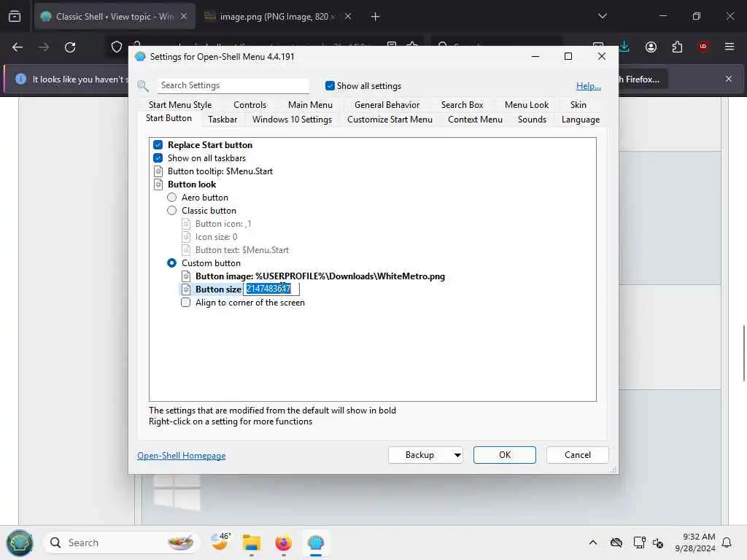Visit Open-Shell Homepage link

coord(182,456)
